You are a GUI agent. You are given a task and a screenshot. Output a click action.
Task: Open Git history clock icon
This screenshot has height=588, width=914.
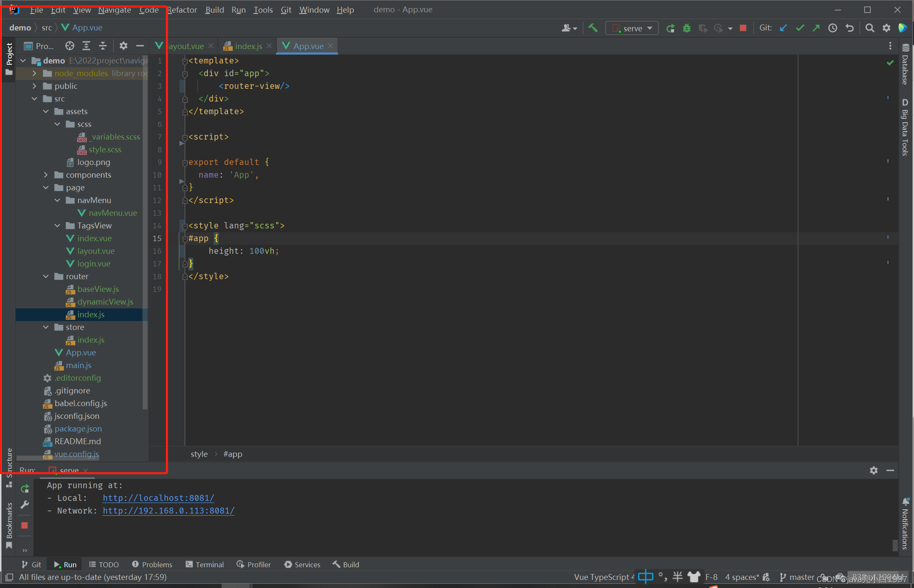pyautogui.click(x=832, y=28)
